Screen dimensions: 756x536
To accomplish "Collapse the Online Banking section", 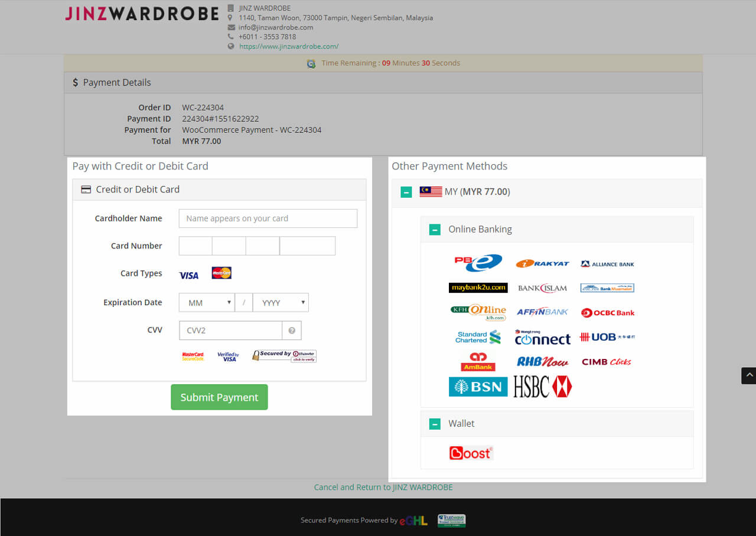I will pos(435,230).
